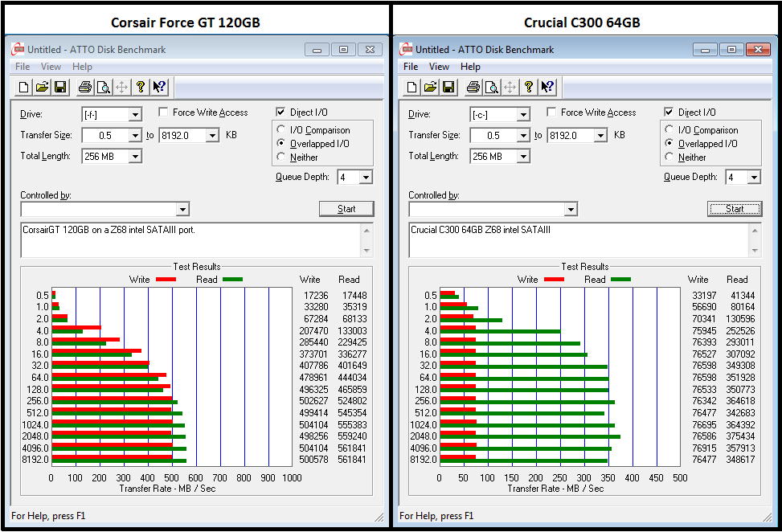Open Drive [-c-] dropdown in Crucial window

tap(522, 115)
